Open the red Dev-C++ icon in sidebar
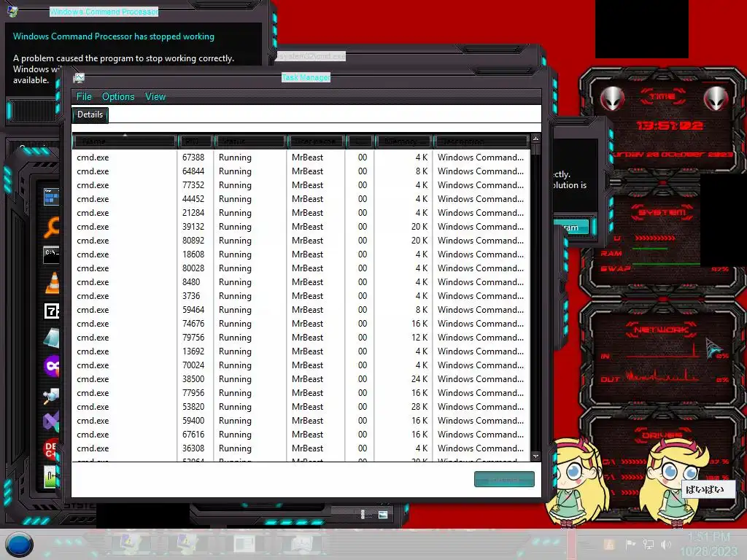This screenshot has height=560, width=747. coord(52,448)
